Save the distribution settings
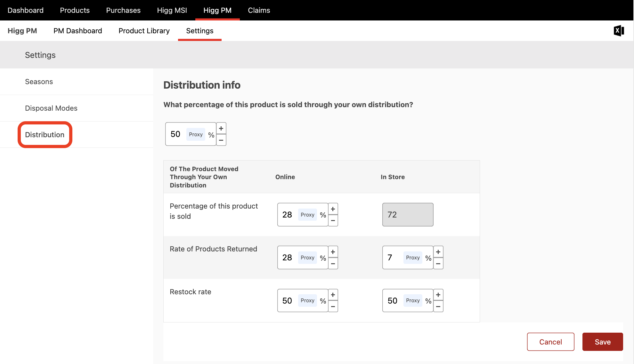Screen dimensions: 634x364 coord(603,342)
